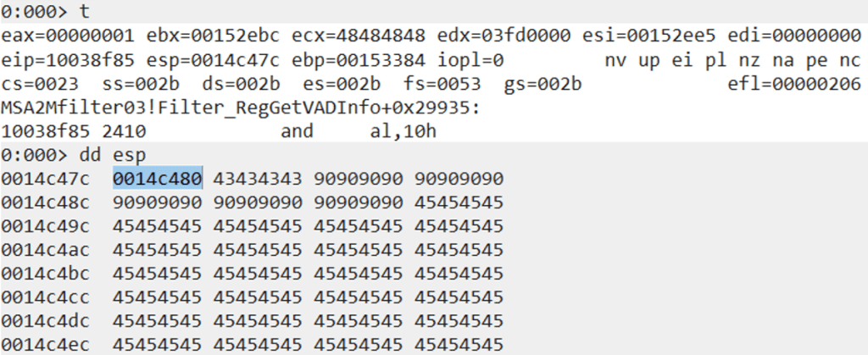Click the highlighted value 0014c480

coord(157,179)
